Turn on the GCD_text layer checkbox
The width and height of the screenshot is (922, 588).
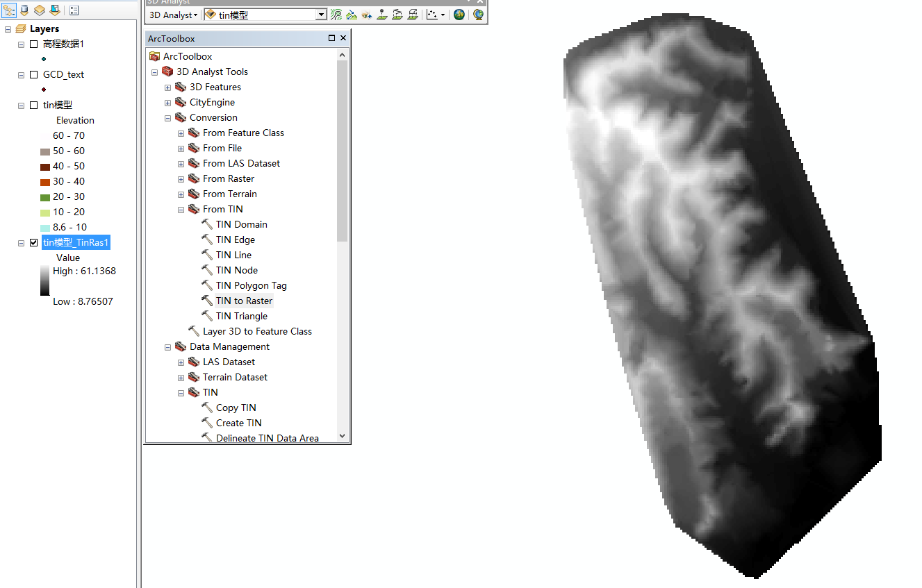[x=33, y=74]
